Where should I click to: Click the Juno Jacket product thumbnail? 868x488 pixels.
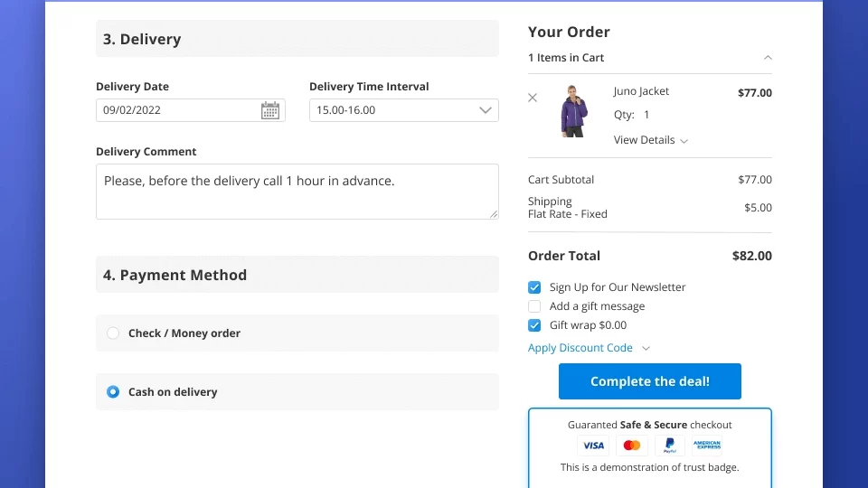click(x=573, y=111)
